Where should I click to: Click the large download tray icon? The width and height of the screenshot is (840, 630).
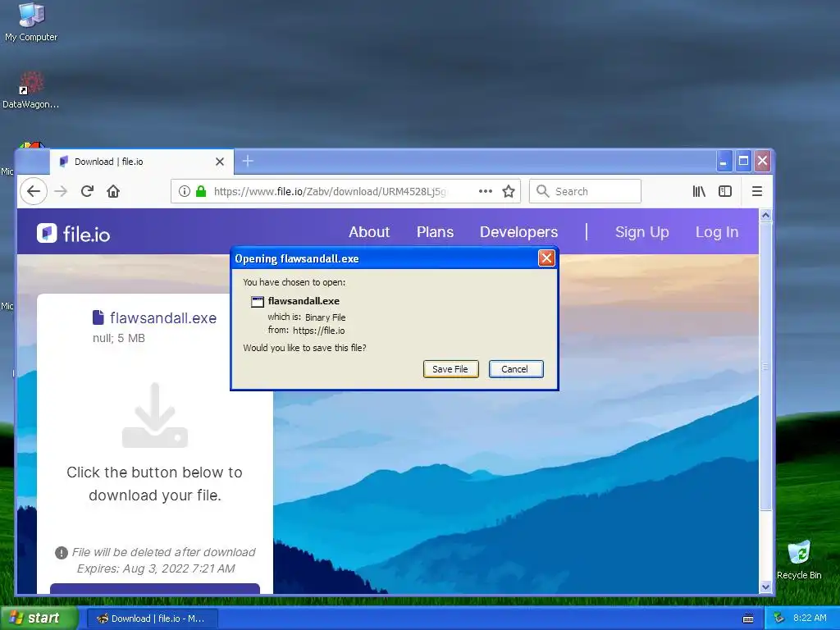tap(155, 415)
